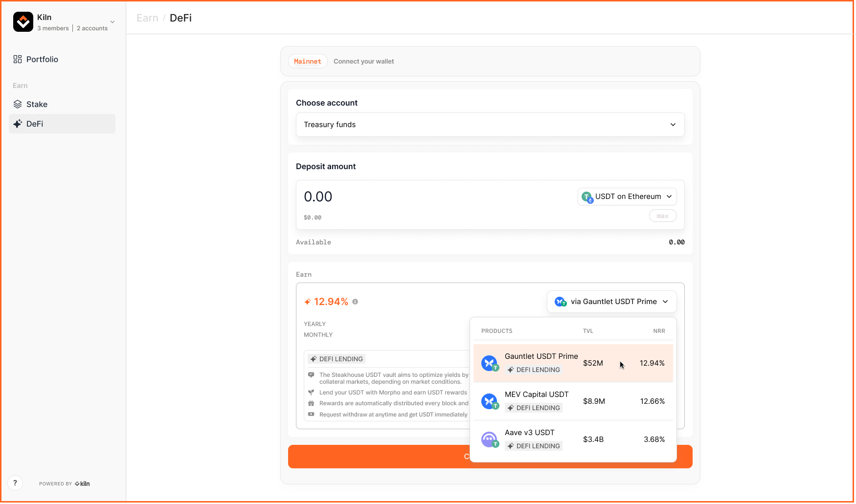
Task: Click the PRODUCTS column header
Action: click(x=497, y=331)
